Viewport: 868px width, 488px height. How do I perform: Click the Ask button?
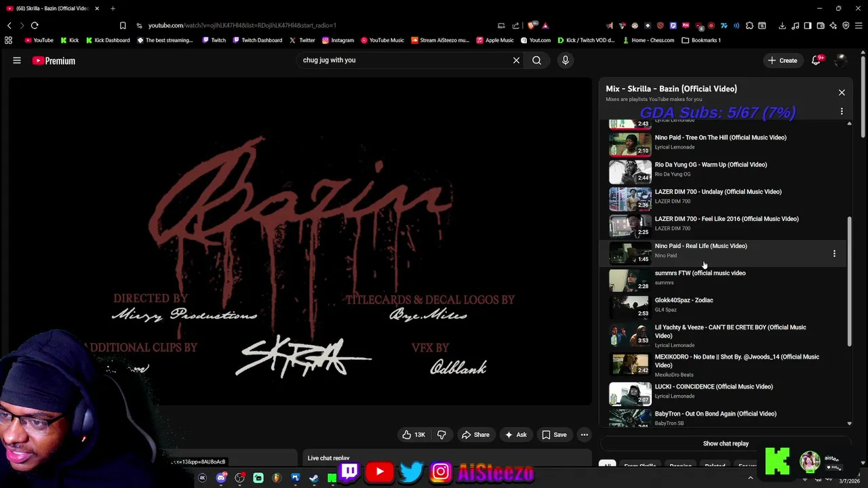point(516,434)
